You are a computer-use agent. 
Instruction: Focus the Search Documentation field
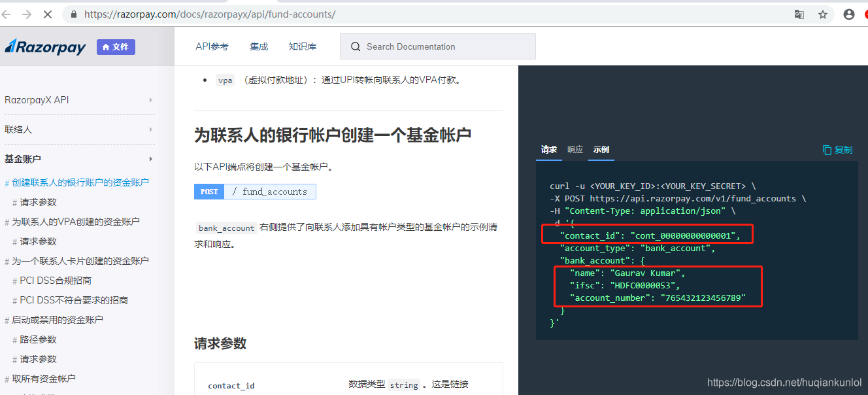point(438,46)
